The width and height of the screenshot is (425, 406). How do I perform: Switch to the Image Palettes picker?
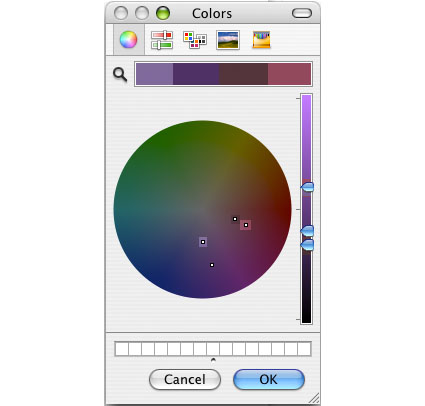pyautogui.click(x=228, y=40)
